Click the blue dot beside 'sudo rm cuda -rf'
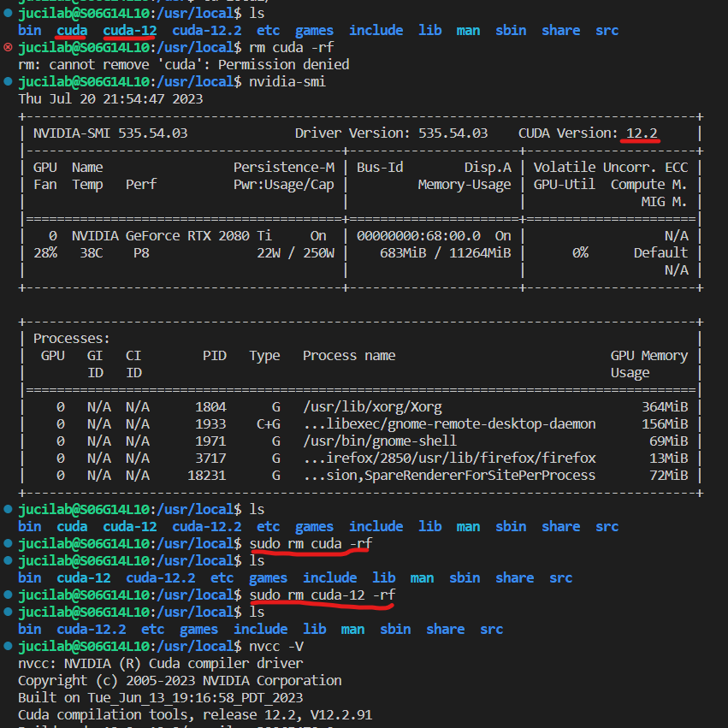The image size is (728, 728). click(x=8, y=543)
